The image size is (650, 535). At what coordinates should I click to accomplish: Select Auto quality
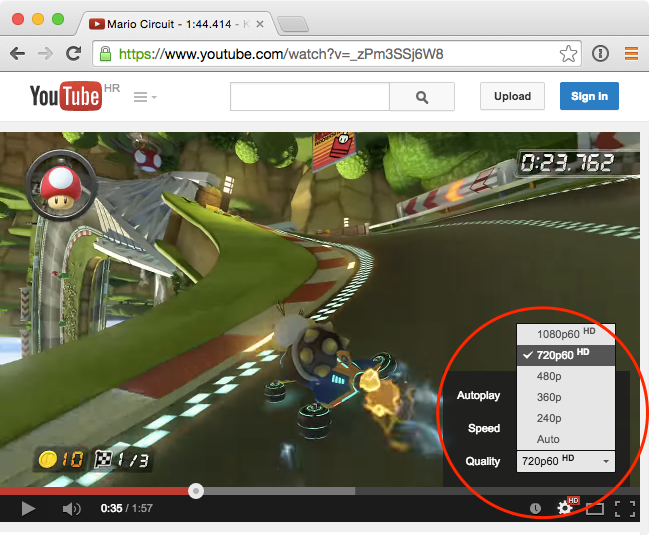click(566, 439)
